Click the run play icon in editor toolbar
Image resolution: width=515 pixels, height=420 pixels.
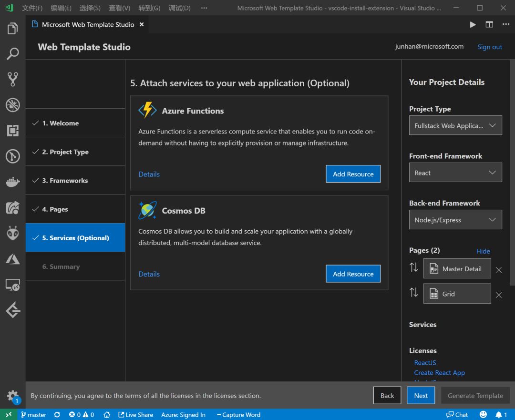click(x=473, y=25)
